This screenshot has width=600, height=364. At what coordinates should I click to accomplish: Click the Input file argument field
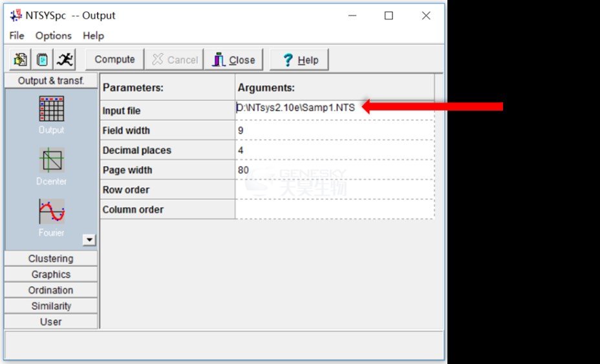335,110
